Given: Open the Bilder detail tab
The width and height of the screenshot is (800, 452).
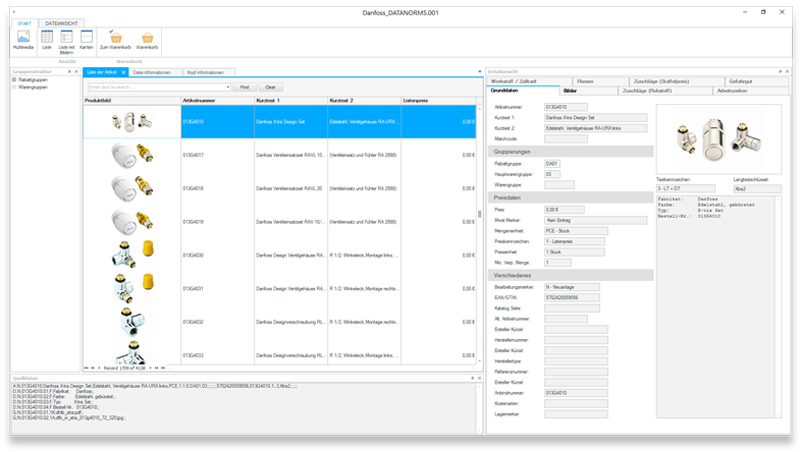Looking at the screenshot, I should click(588, 91).
